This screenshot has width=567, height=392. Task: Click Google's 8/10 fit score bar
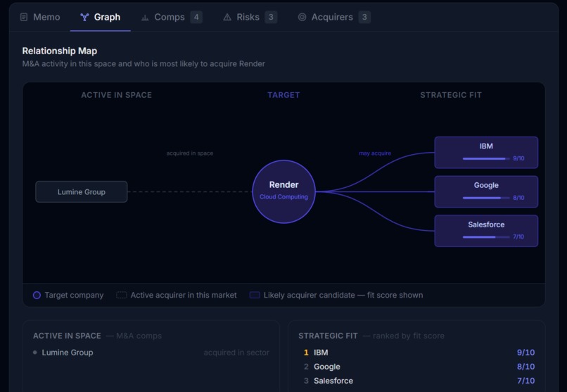click(x=486, y=198)
